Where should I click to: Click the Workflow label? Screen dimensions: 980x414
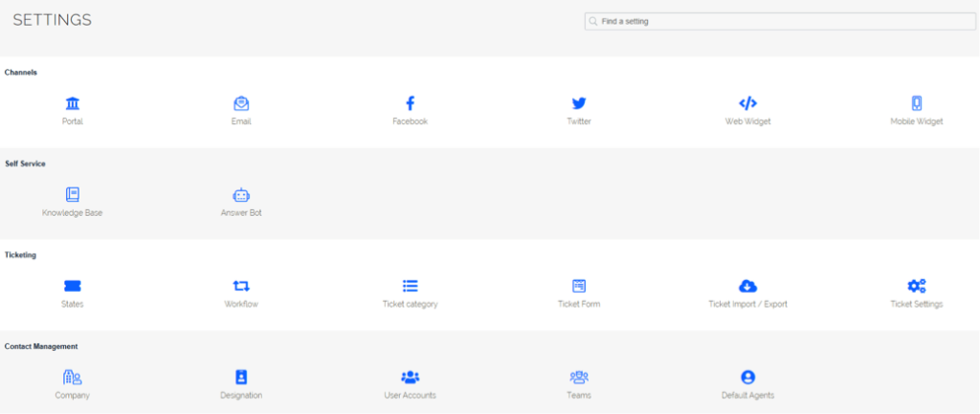[x=241, y=304]
